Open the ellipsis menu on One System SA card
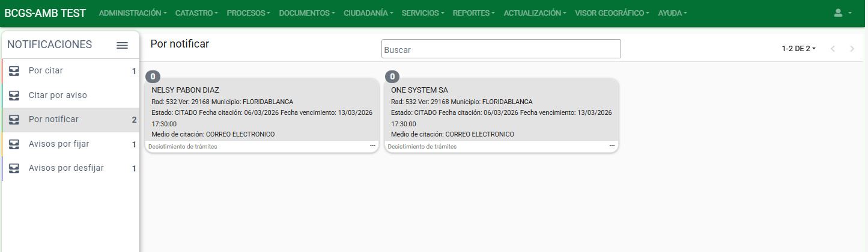 (x=612, y=146)
